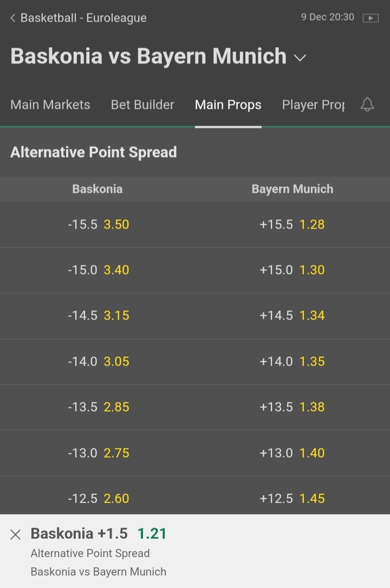The image size is (390, 588).
Task: Collapse the Alternative Point Spread section
Action: point(94,152)
